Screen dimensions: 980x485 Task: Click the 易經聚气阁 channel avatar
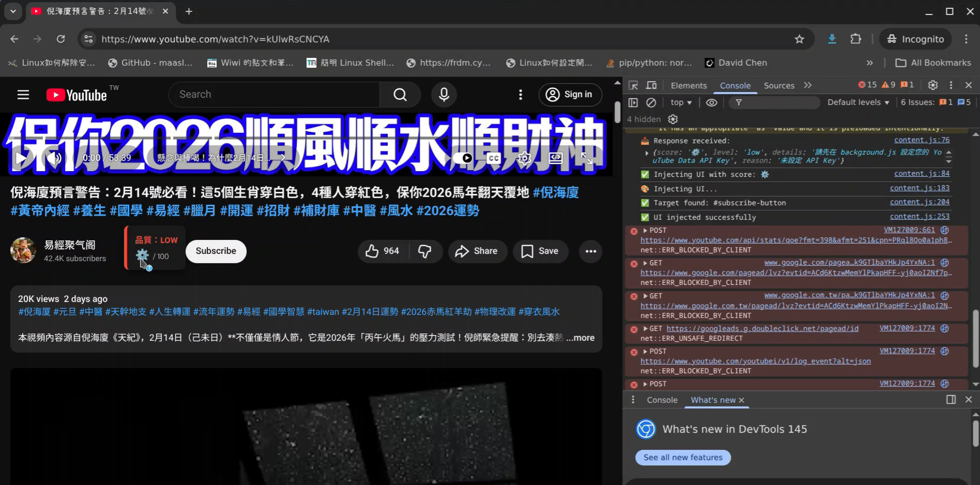tap(23, 250)
